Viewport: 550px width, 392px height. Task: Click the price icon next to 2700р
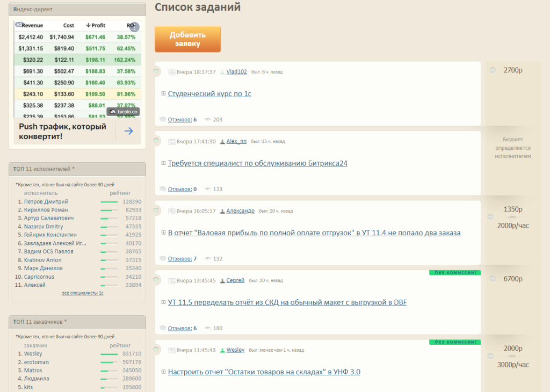pos(493,70)
